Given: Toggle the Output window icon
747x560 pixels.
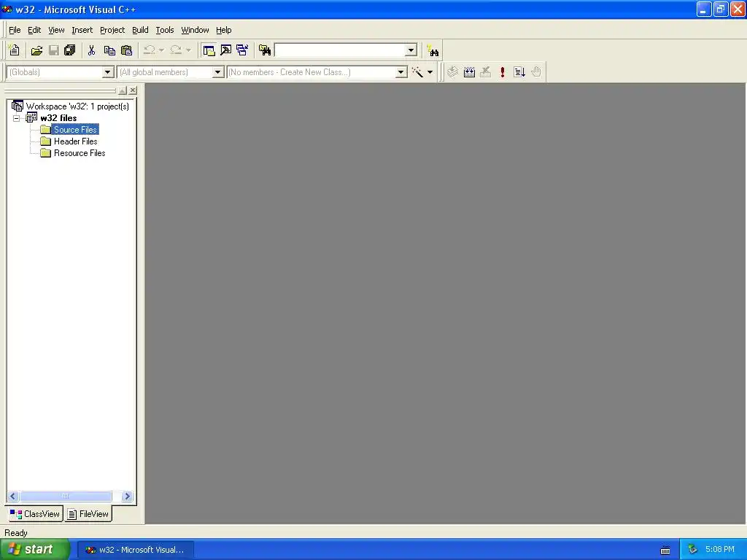Looking at the screenshot, I should (x=226, y=50).
